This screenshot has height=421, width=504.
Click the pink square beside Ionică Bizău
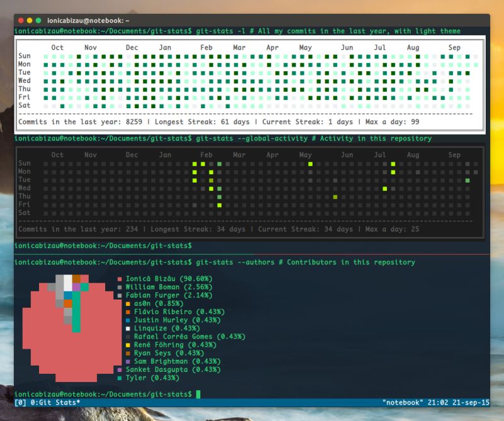(118, 279)
